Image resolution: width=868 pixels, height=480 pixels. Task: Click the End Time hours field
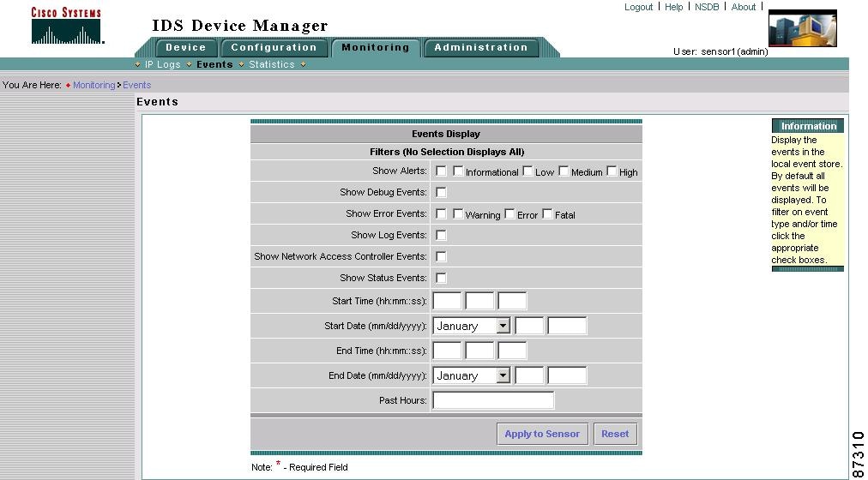coord(447,351)
